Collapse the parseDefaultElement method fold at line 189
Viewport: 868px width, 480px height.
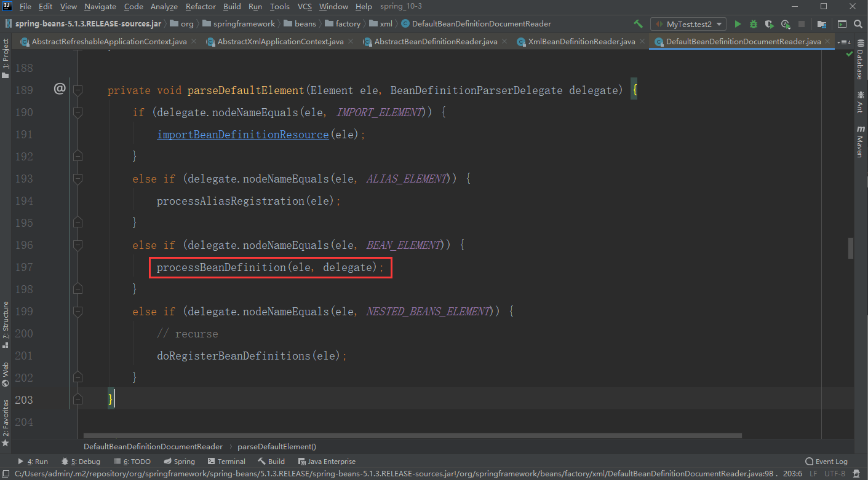click(x=78, y=90)
